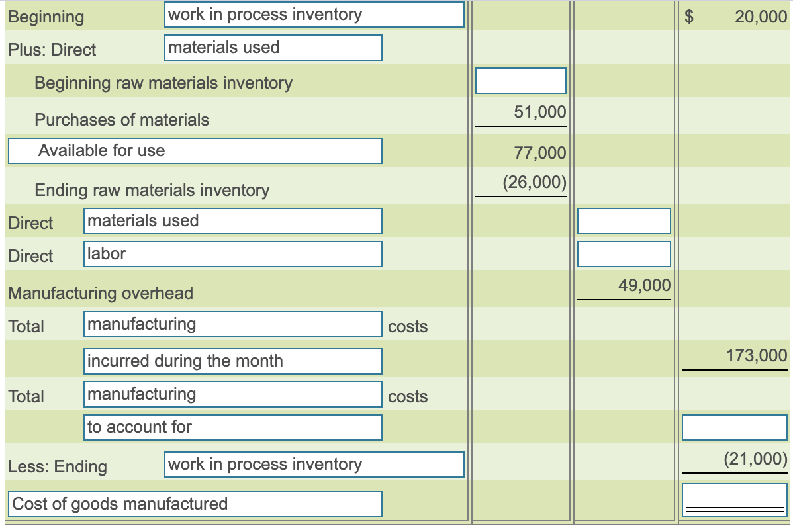Viewport: 793px width, 532px height.
Task: Select the 'materials used' field next to Plus: Direct
Action: click(273, 47)
